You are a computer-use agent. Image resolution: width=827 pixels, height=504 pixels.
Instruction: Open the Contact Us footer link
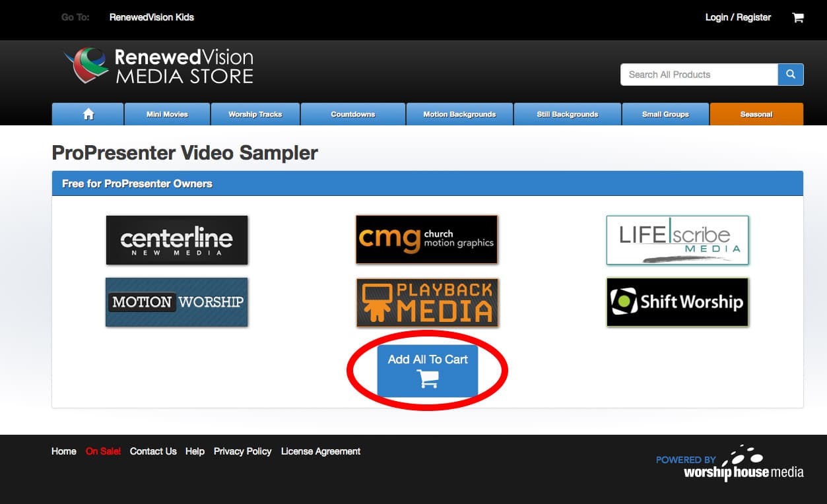click(x=153, y=451)
